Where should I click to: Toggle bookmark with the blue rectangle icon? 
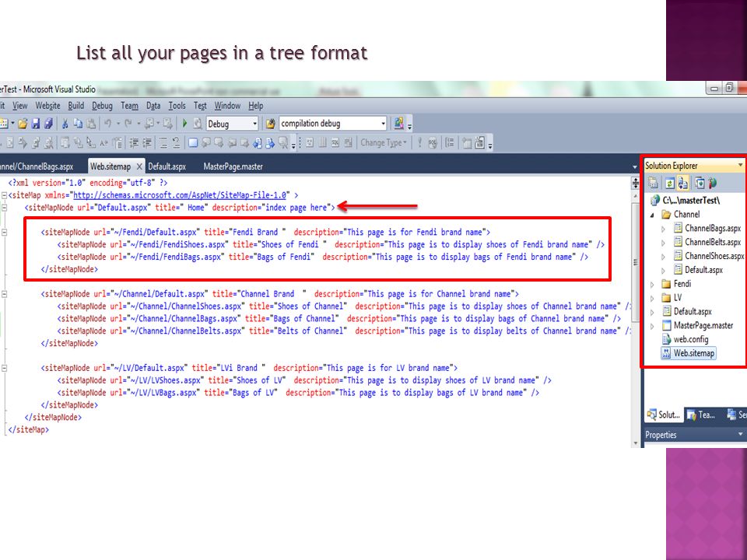193,142
